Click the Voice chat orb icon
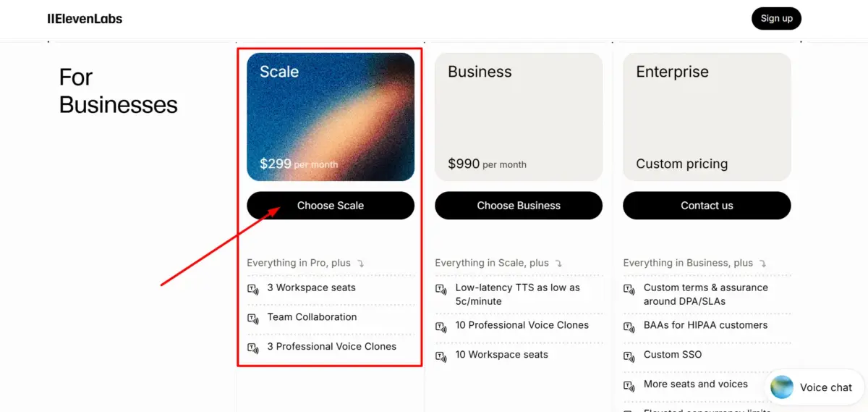Viewport: 868px width, 412px height. pyautogui.click(x=782, y=387)
